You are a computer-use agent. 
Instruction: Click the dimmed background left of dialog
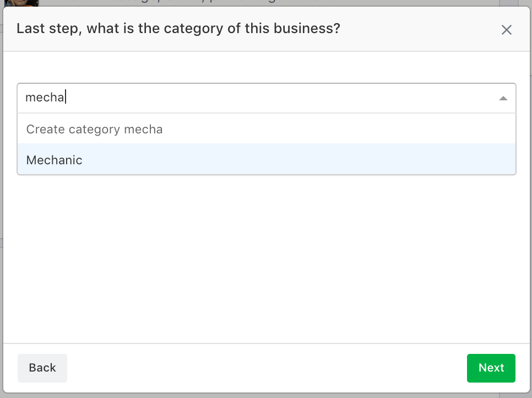point(1,220)
